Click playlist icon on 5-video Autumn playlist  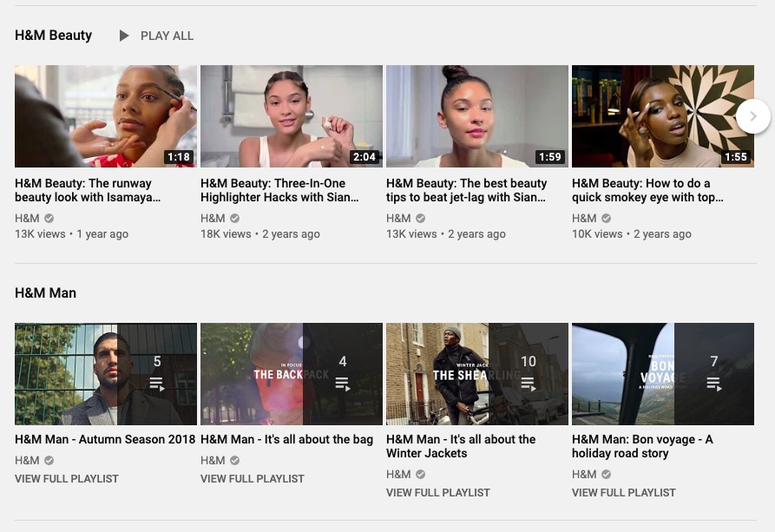coord(157,384)
